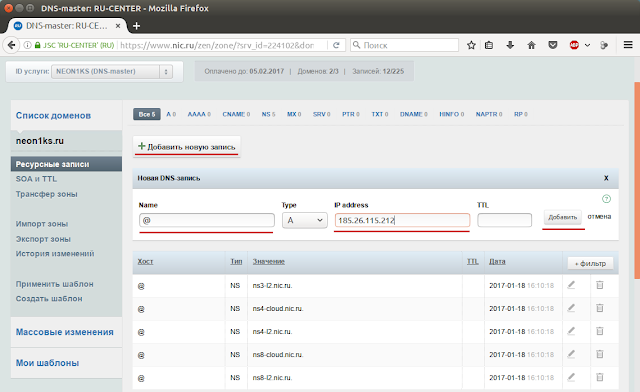Delete the ns4-l2.nic.ru record trash icon
This screenshot has width=640, height=392.
coord(600,331)
